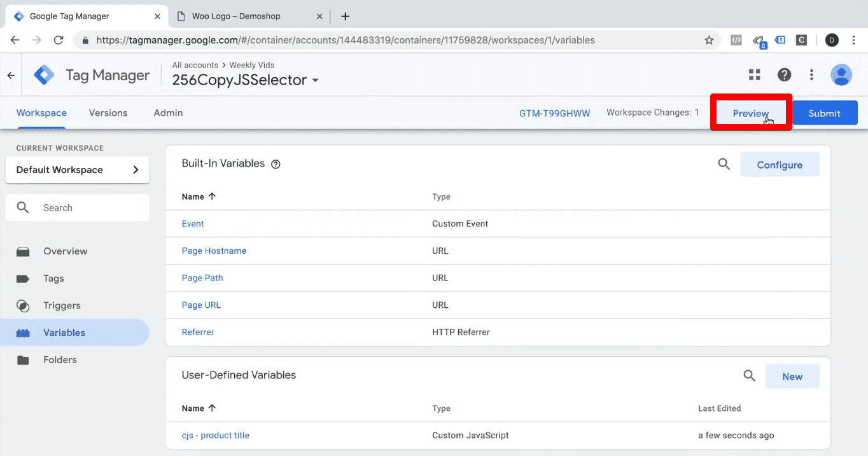The height and width of the screenshot is (456, 868).
Task: Click the sidebar search field
Action: (x=76, y=207)
